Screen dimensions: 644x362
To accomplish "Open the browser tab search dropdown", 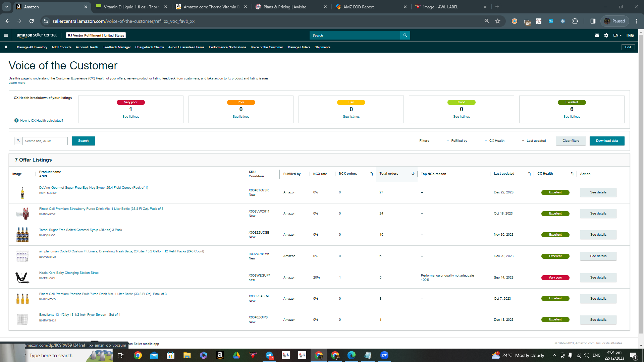I will [x=7, y=7].
